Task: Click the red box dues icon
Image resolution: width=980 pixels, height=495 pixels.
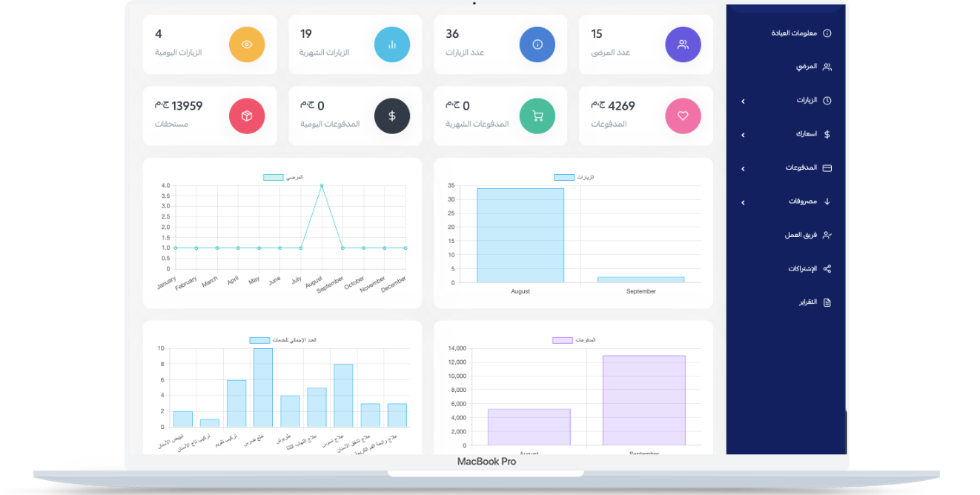Action: [247, 116]
